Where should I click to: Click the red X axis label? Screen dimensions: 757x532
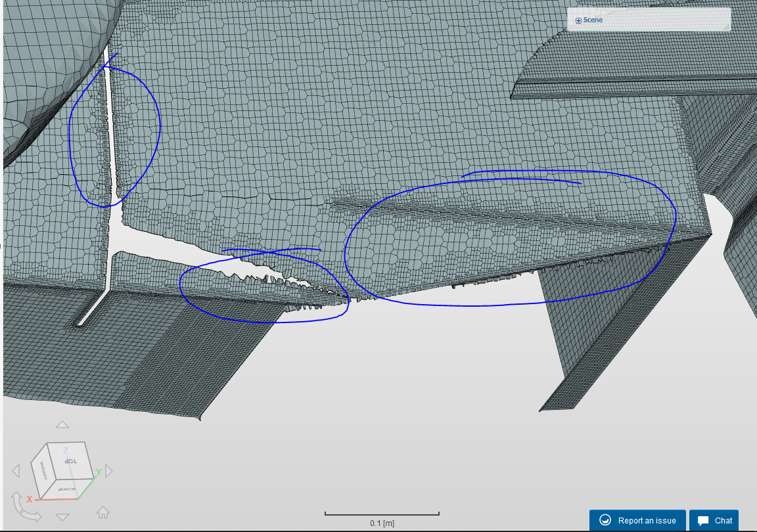click(29, 500)
